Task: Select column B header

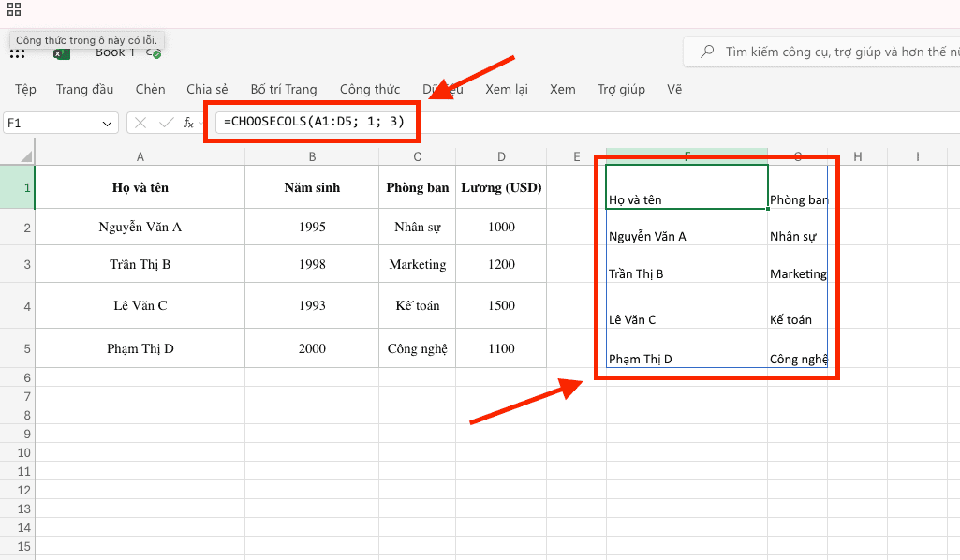Action: click(312, 156)
